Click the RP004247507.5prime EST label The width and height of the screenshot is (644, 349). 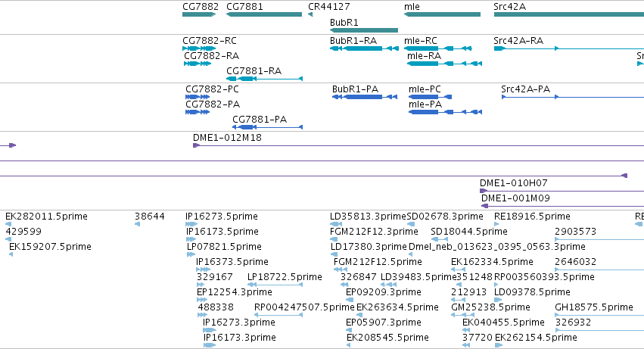(304, 307)
